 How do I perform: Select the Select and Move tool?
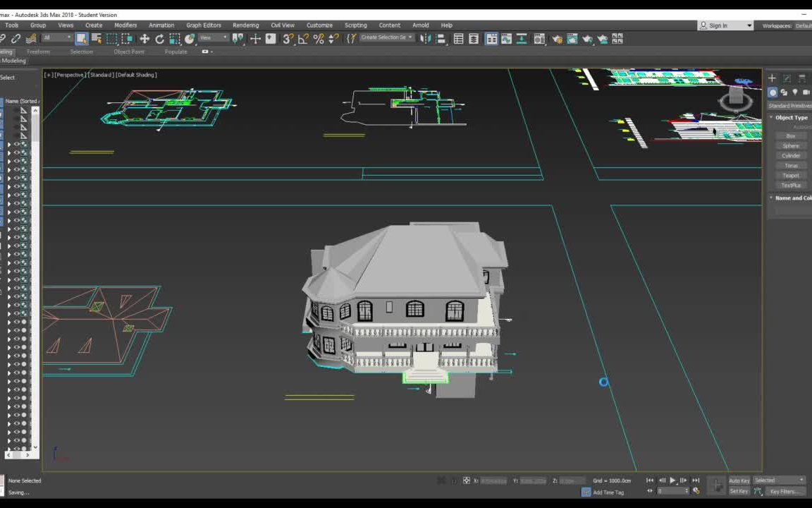click(x=145, y=39)
